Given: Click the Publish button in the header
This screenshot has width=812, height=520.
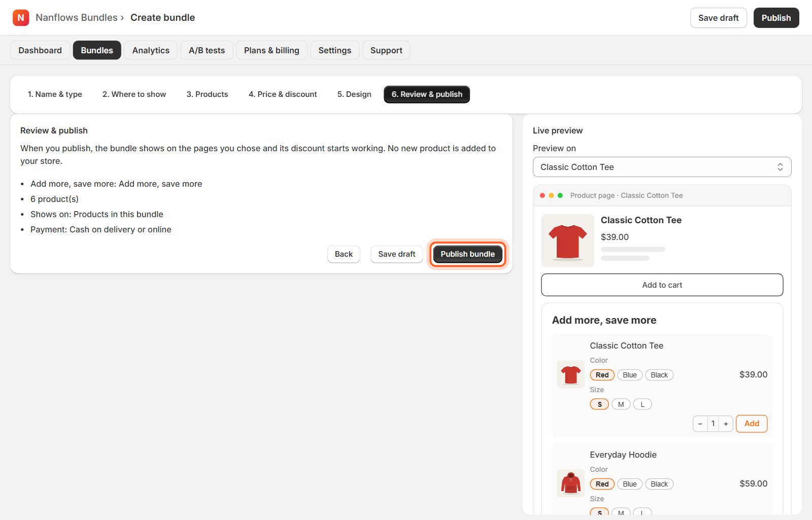Looking at the screenshot, I should point(776,18).
